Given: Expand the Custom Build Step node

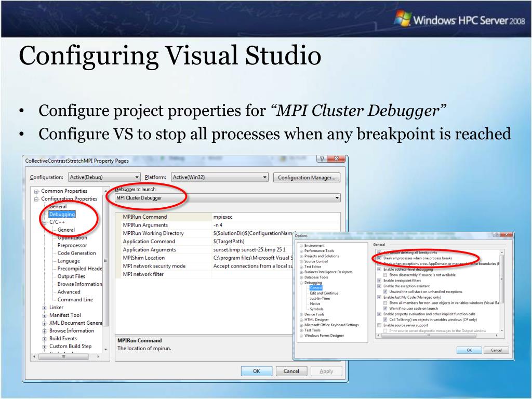Looking at the screenshot, I should (45, 347).
